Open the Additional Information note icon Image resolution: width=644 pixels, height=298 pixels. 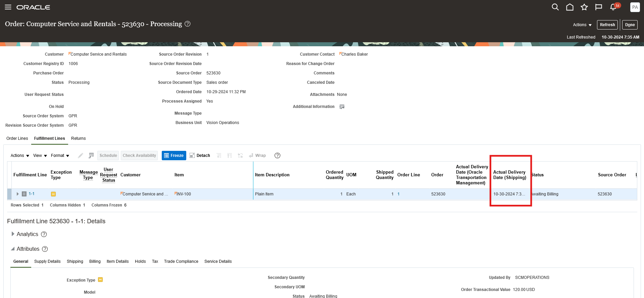[342, 107]
